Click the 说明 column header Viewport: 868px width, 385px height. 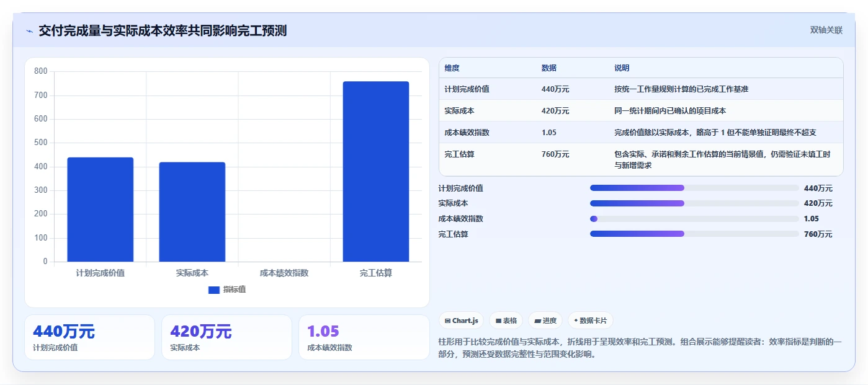[x=622, y=68]
